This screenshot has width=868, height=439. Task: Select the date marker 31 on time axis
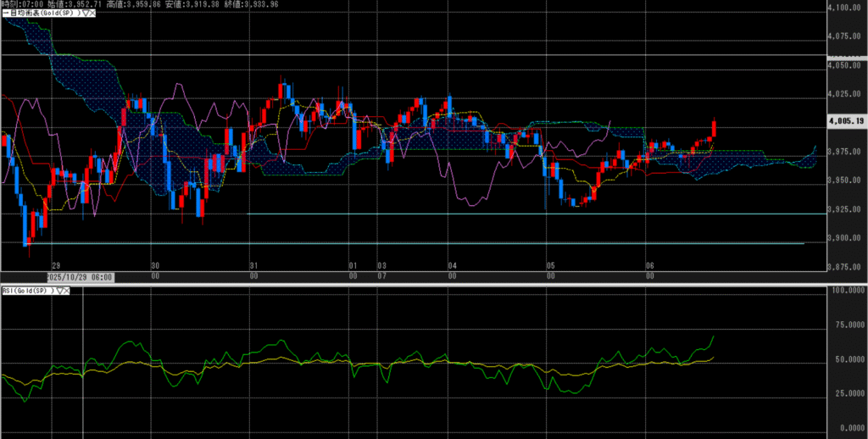[x=253, y=265]
